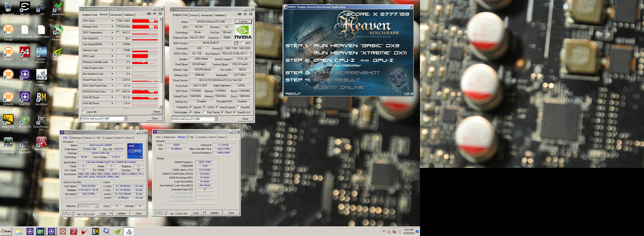Open GPU selector dropdown in GPU-Z Sensors window
Image resolution: width=644 pixels, height=236 pixels.
pos(125,119)
